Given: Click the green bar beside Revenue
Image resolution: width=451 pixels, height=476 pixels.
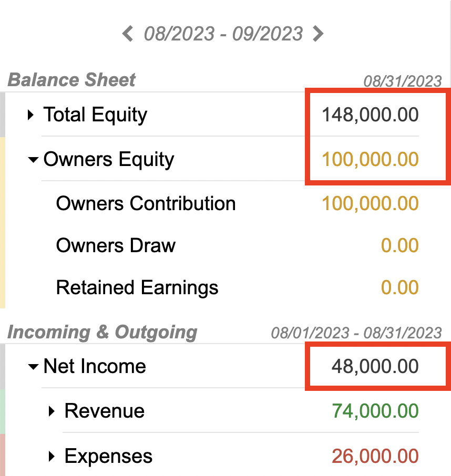Looking at the screenshot, I should pyautogui.click(x=2, y=411).
